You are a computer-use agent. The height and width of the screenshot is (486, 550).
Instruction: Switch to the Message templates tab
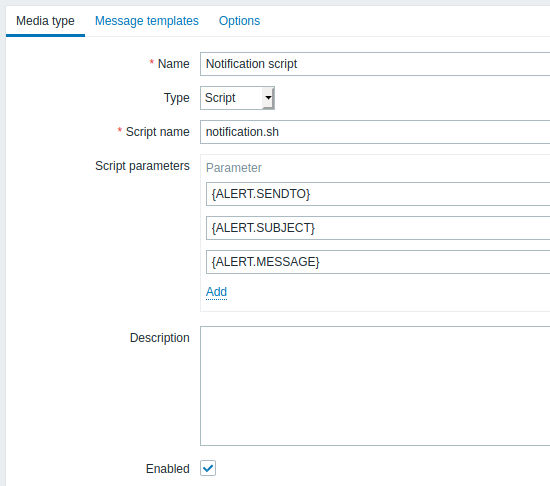click(x=147, y=21)
